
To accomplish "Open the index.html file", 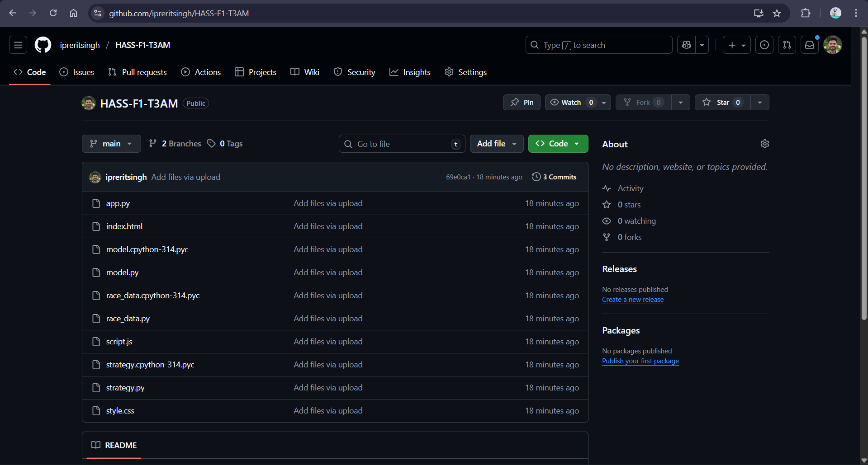I will 124,226.
